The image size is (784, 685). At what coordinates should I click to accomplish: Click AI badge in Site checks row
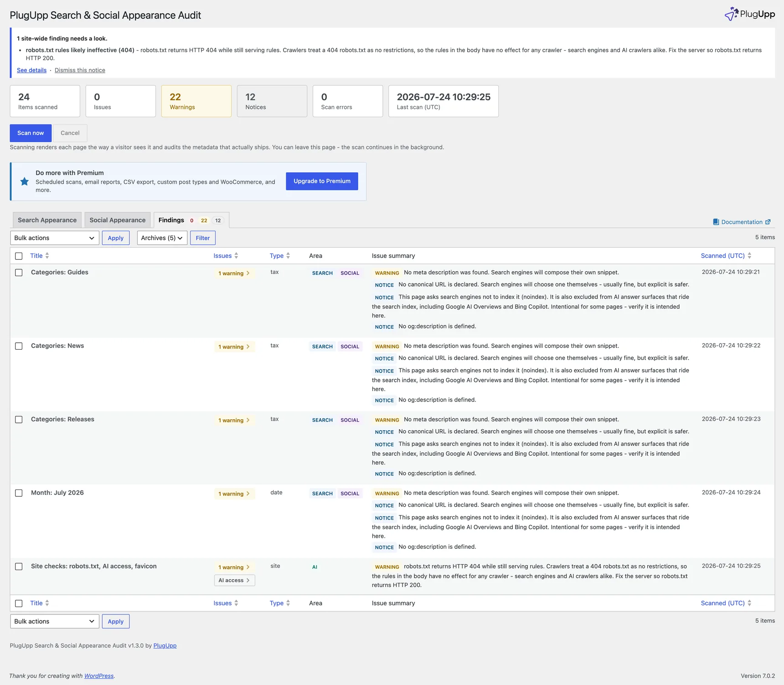pyautogui.click(x=315, y=567)
